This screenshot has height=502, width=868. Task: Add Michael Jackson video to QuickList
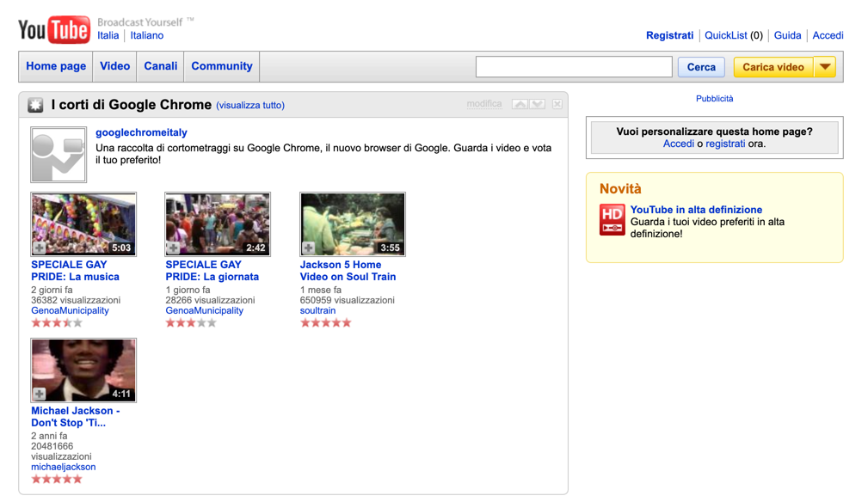click(x=40, y=394)
